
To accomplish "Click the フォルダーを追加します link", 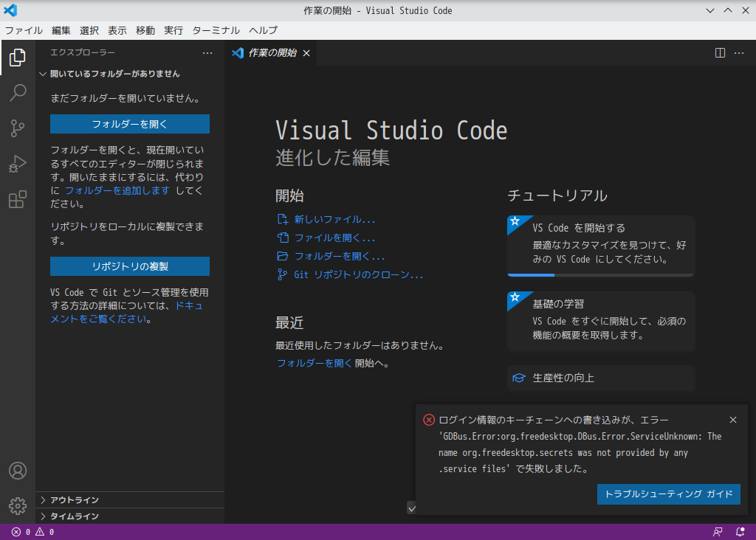I will [117, 190].
